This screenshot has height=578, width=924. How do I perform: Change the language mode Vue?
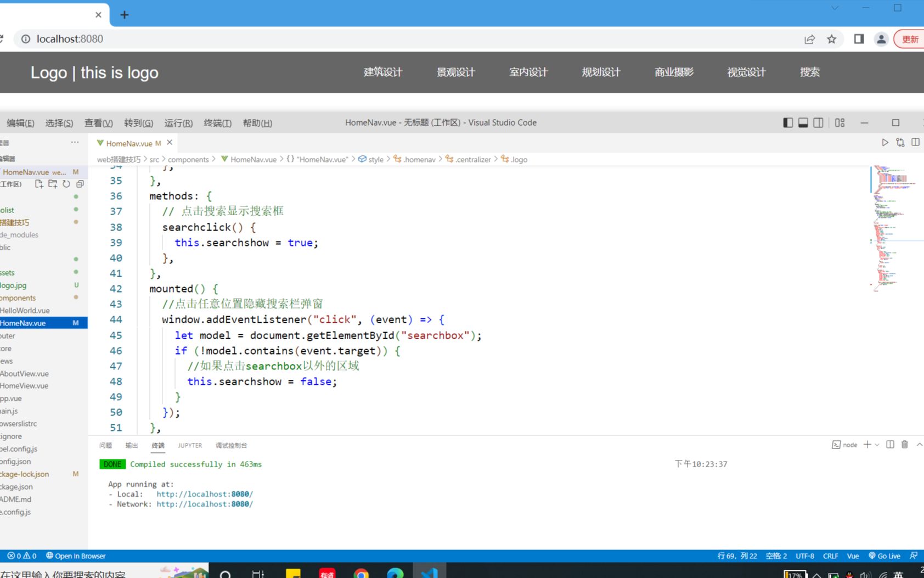coord(853,556)
